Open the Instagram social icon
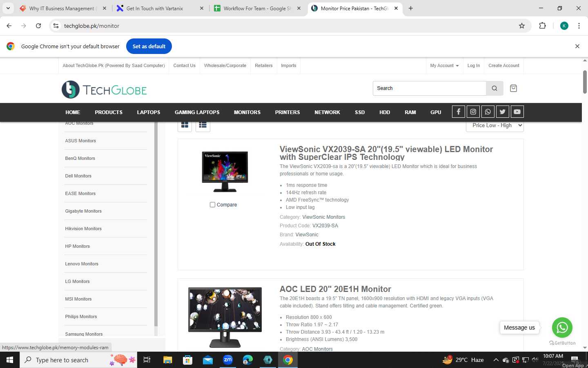The image size is (588, 368). coord(473,112)
